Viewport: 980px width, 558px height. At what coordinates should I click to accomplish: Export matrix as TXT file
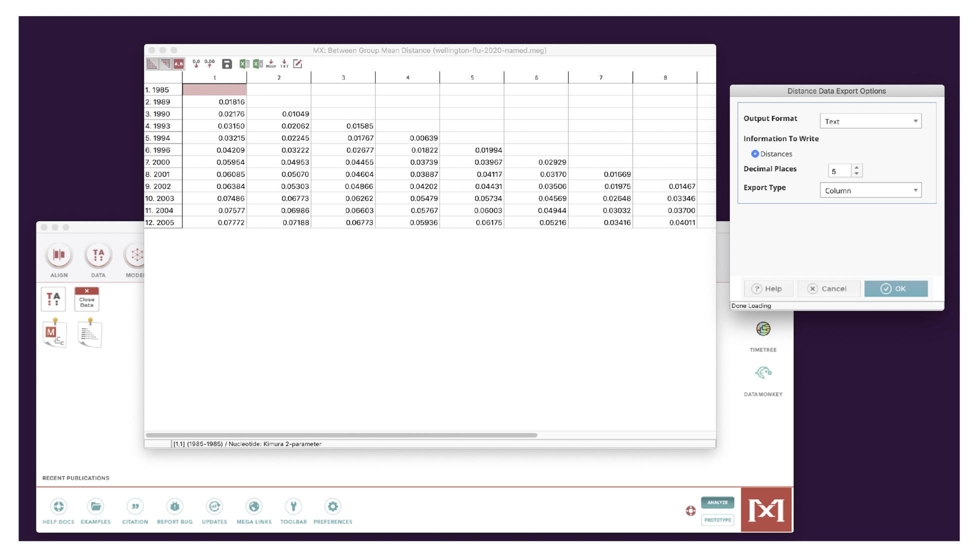click(x=284, y=63)
